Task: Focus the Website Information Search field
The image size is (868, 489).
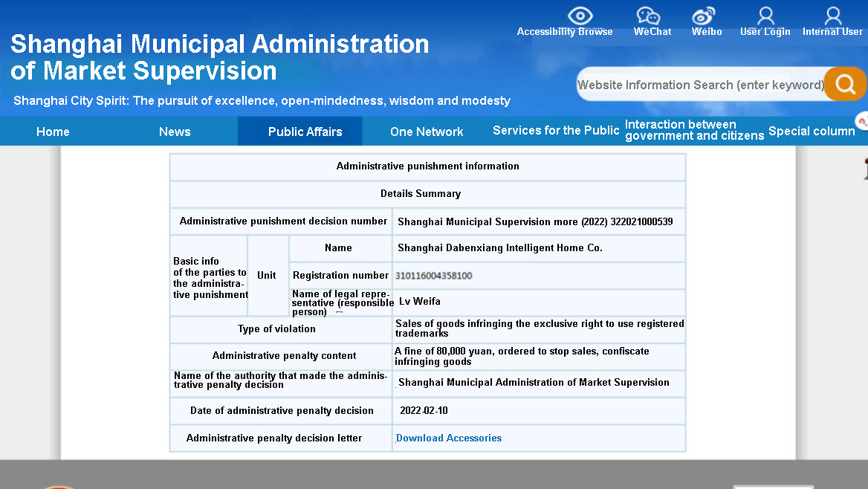Action: pyautogui.click(x=701, y=84)
